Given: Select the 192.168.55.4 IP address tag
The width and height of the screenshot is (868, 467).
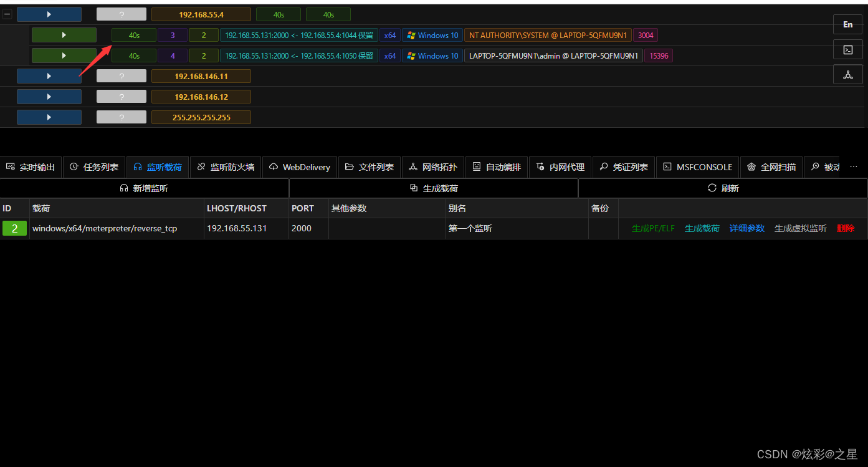Looking at the screenshot, I should 201,14.
